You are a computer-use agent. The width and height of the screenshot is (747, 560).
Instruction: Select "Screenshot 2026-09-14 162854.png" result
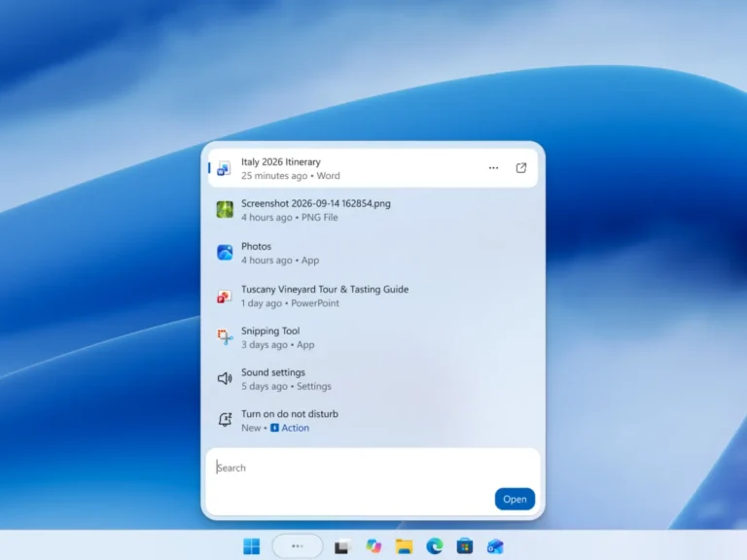pos(315,204)
